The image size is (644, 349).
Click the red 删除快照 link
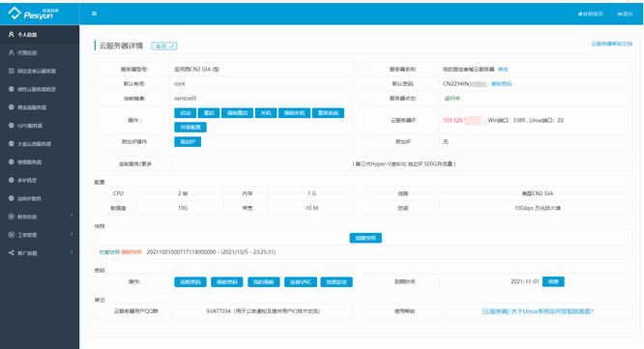click(132, 252)
